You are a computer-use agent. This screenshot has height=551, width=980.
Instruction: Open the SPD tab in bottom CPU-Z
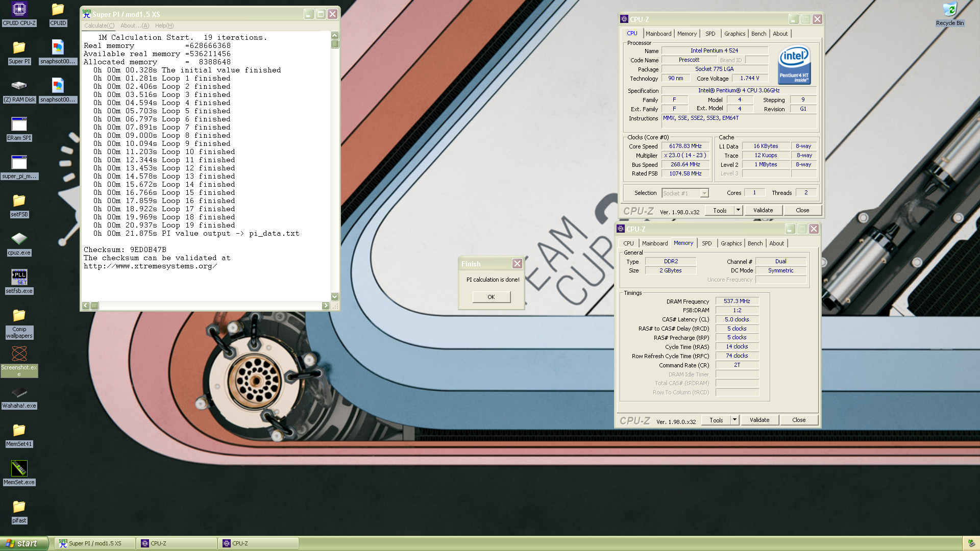(x=706, y=243)
